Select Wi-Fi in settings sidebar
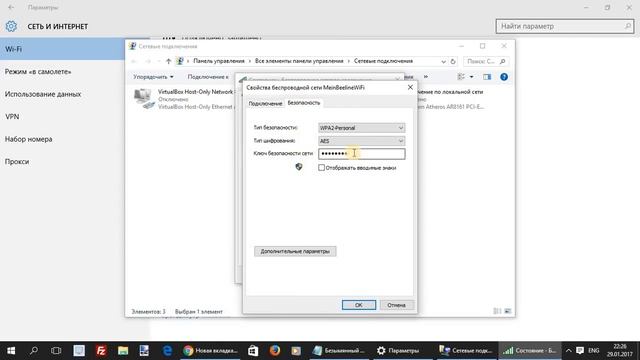This screenshot has height=360, width=640. tap(62, 49)
